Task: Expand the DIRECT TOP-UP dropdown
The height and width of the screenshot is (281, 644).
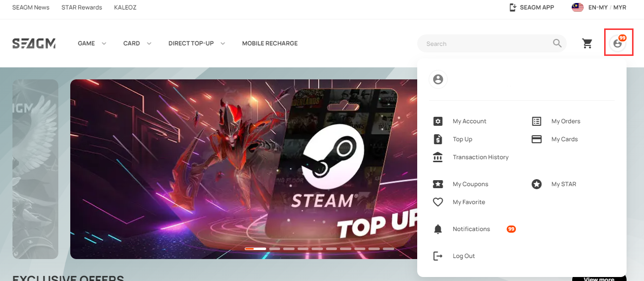Action: [x=196, y=43]
